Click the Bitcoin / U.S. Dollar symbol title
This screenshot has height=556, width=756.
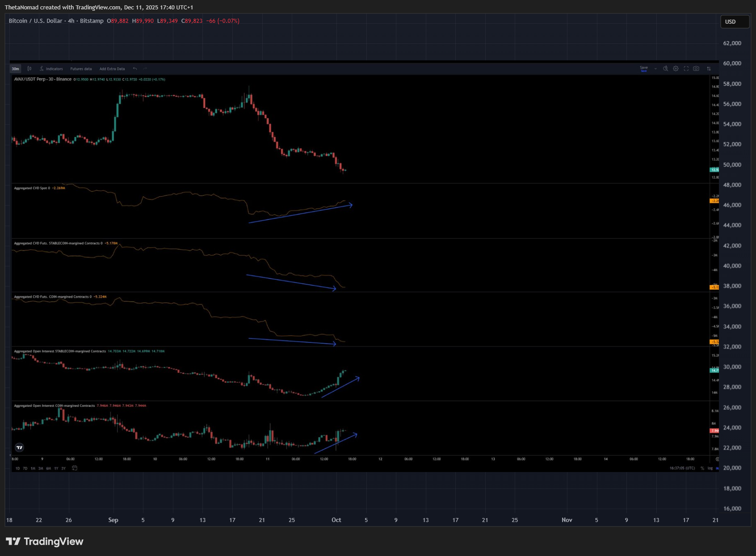[36, 21]
